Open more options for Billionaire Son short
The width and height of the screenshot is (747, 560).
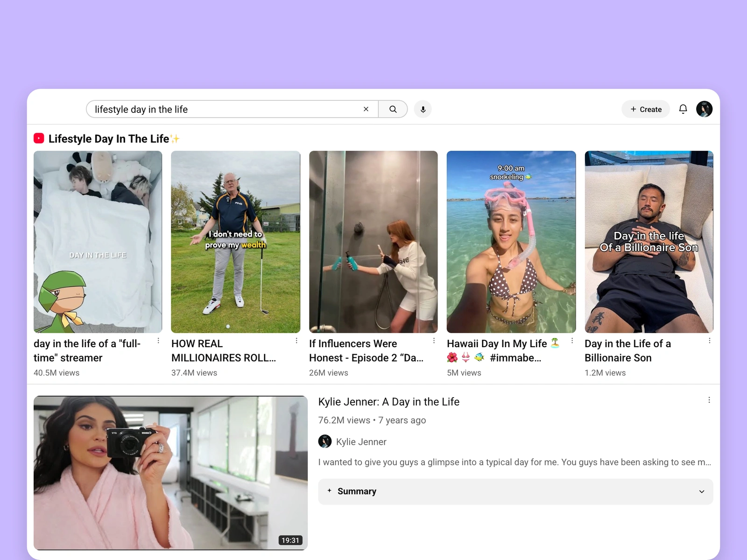point(710,341)
